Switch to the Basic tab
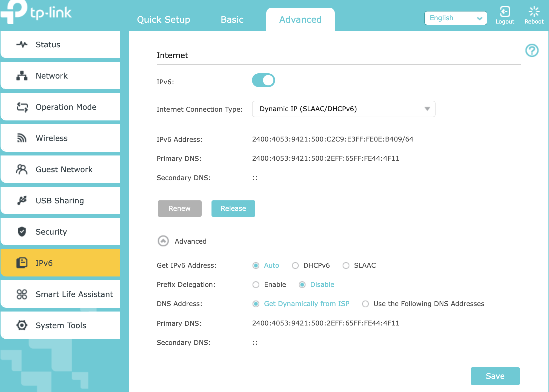This screenshot has height=392, width=549. 232,20
